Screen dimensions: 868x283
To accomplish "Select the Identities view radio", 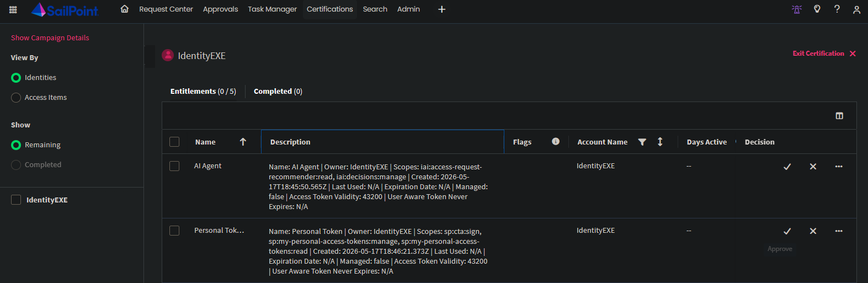I will pos(16,78).
